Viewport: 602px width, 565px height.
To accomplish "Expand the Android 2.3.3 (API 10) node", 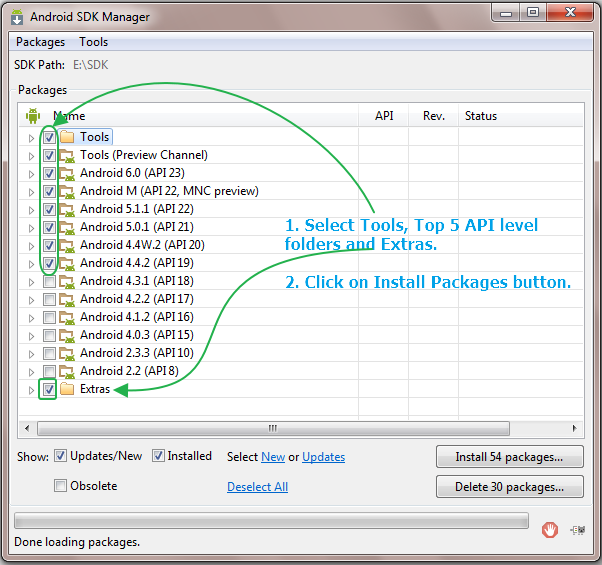I will pos(31,354).
